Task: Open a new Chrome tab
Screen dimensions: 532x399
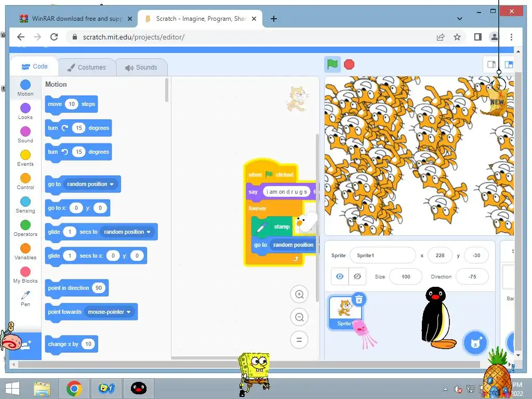Action: point(273,19)
